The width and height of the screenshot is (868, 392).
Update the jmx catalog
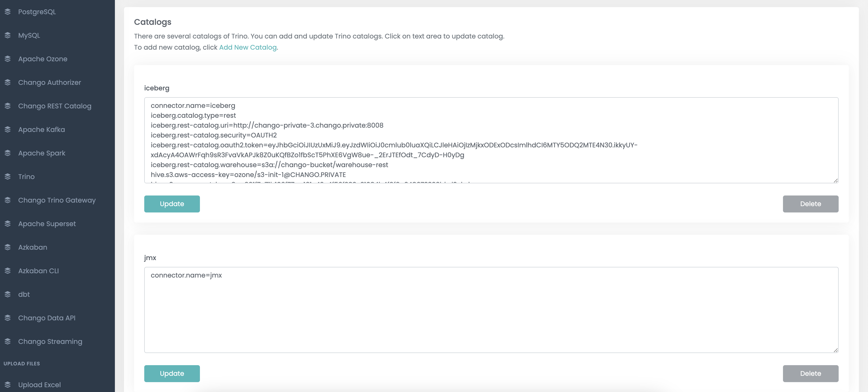pyautogui.click(x=172, y=374)
